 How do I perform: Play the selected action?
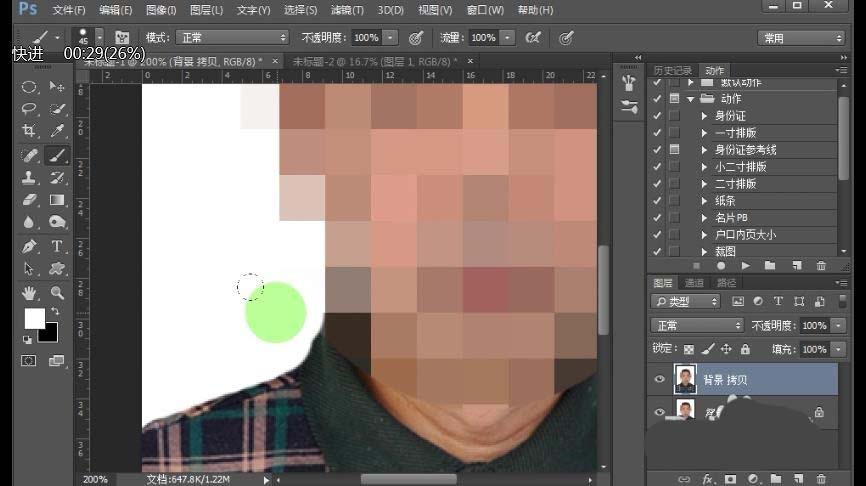[x=746, y=266]
